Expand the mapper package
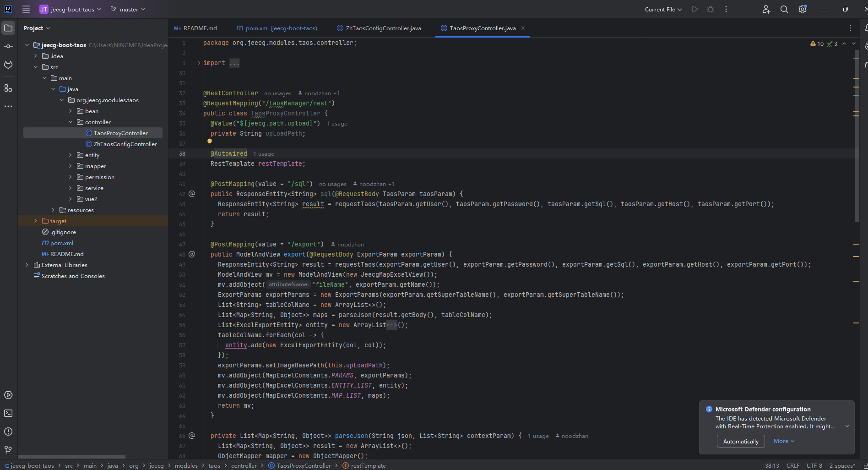The width and height of the screenshot is (868, 470). click(x=71, y=166)
